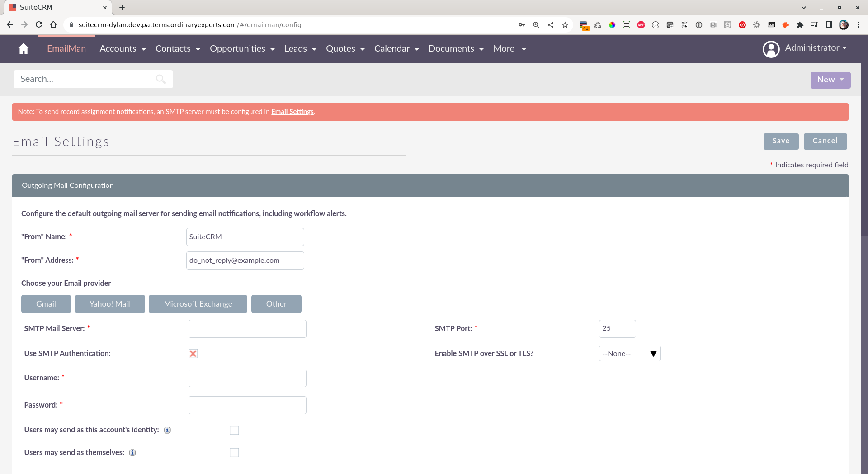Image resolution: width=868 pixels, height=474 pixels.
Task: Click the QR code extension icon
Action: 684,25
